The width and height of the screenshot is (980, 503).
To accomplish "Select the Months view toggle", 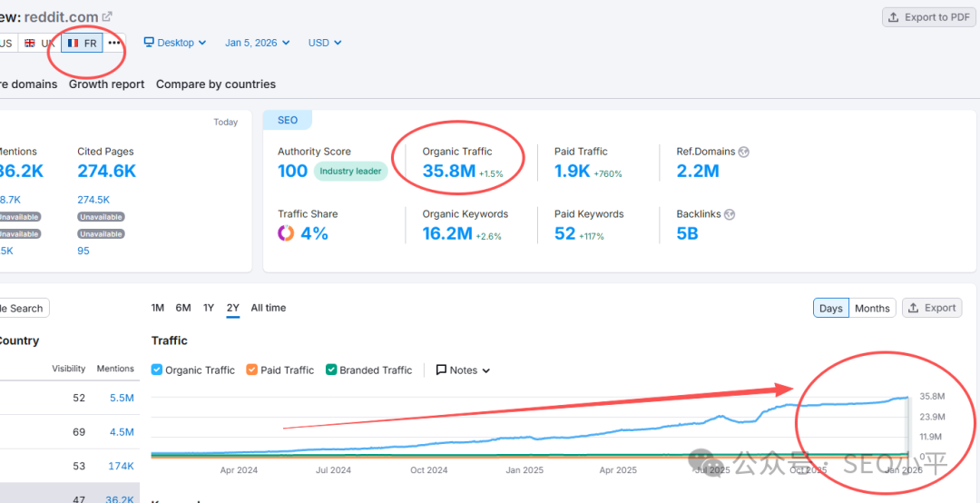I will (872, 308).
